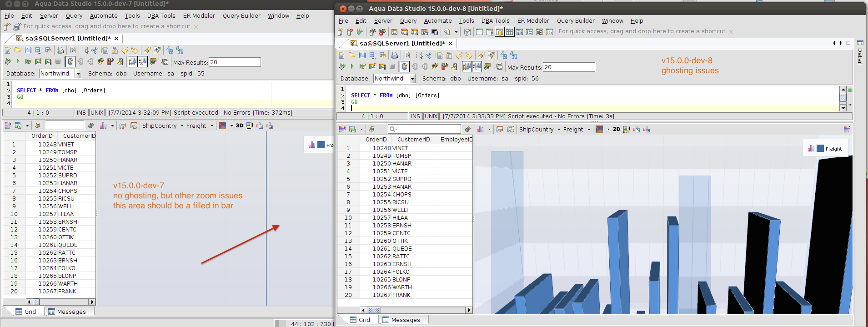Screen dimensions: 868x327
Task: Open DBA Tools menu in dev-8 window
Action: [495, 20]
